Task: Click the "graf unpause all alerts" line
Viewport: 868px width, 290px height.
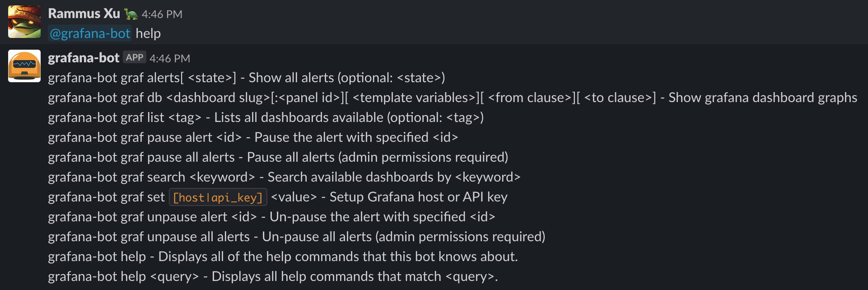Action: [296, 237]
